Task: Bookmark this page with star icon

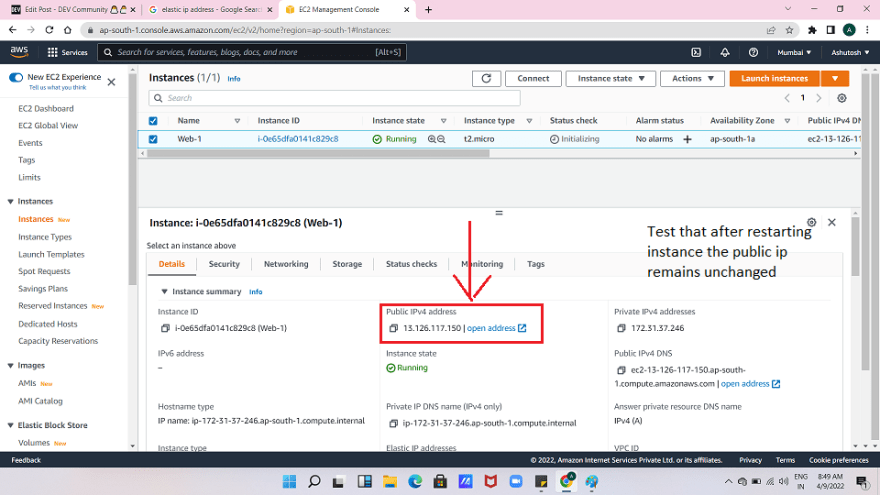Action: 789,30
